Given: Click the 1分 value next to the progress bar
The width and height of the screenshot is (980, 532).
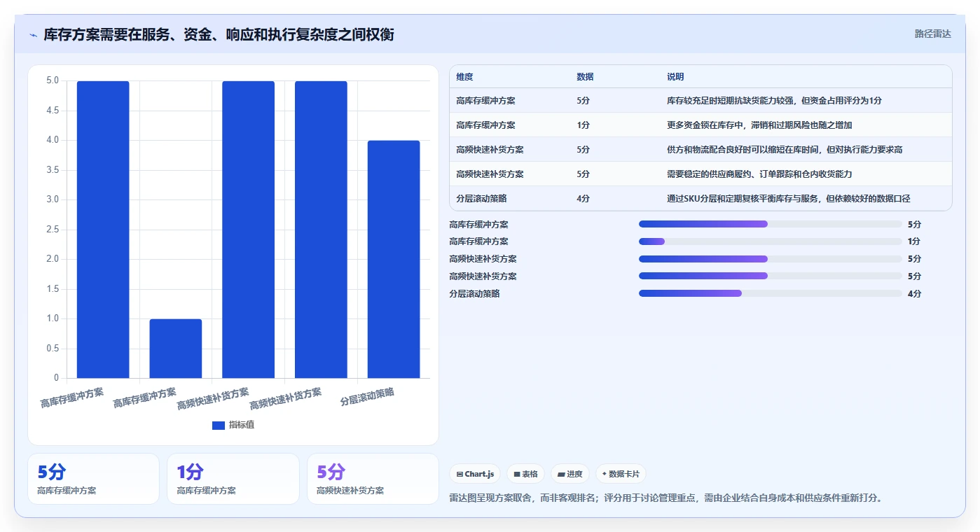Looking at the screenshot, I should coord(914,241).
